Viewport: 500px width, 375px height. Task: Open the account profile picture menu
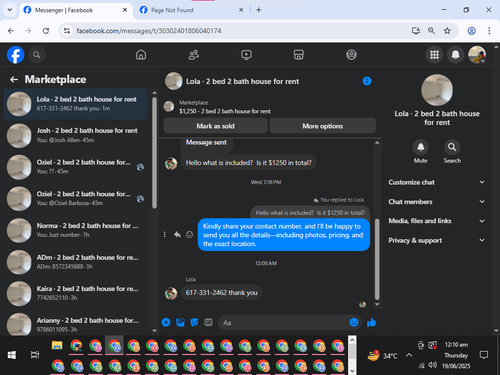click(477, 55)
